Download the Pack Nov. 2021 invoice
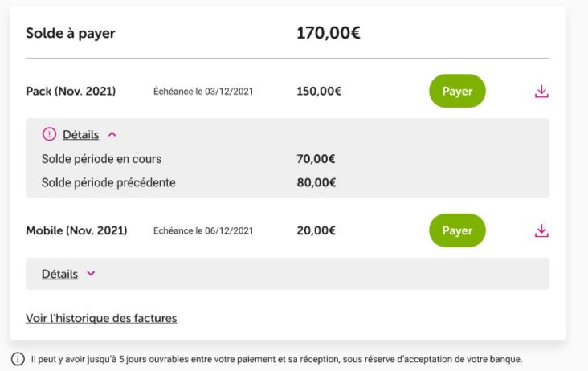 pyautogui.click(x=541, y=92)
